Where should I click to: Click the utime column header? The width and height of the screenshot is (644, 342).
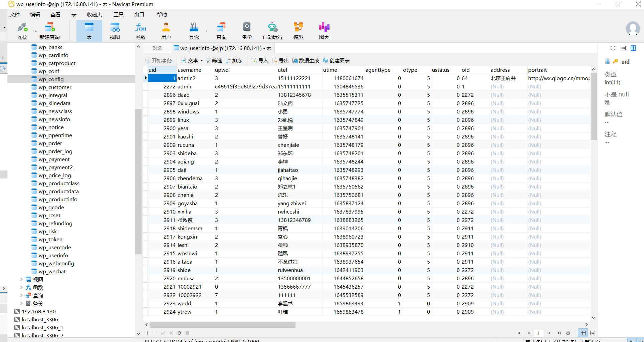tap(343, 70)
